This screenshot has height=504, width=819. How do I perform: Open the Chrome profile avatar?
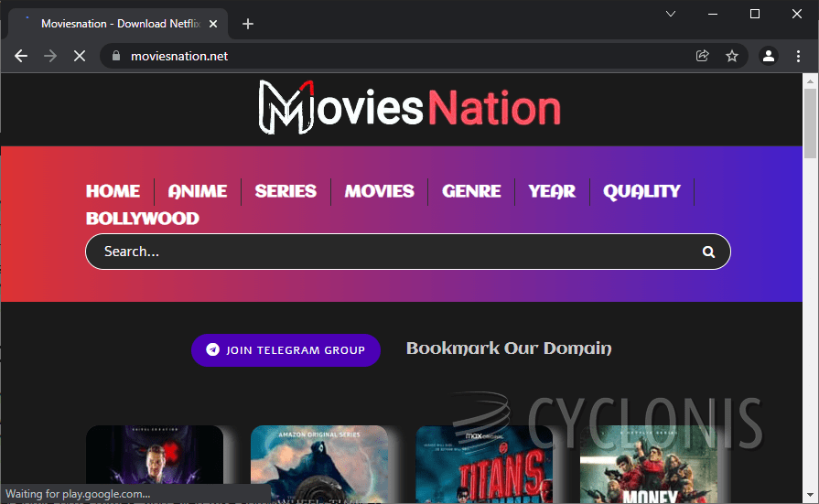[769, 56]
